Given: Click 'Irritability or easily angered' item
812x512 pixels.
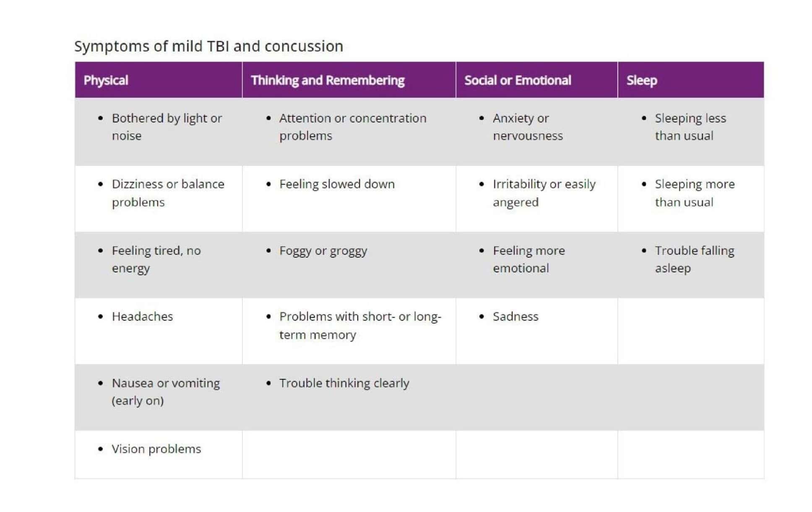Looking at the screenshot, I should 544,193.
